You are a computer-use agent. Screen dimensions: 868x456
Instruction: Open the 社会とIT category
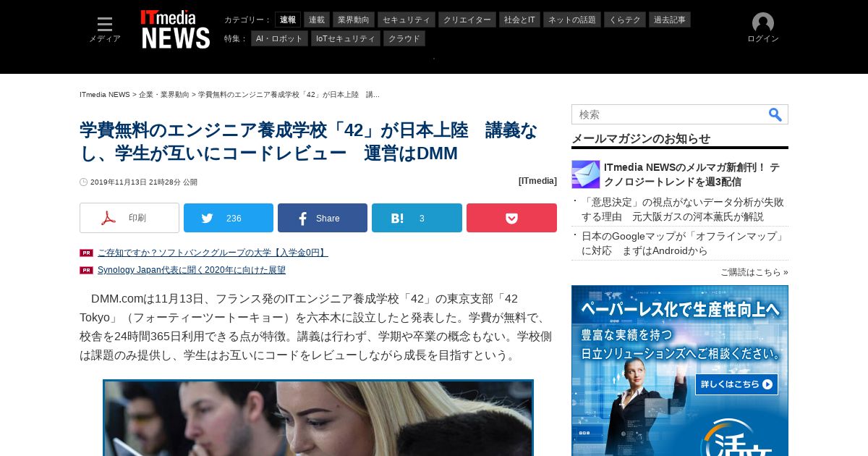tap(519, 20)
